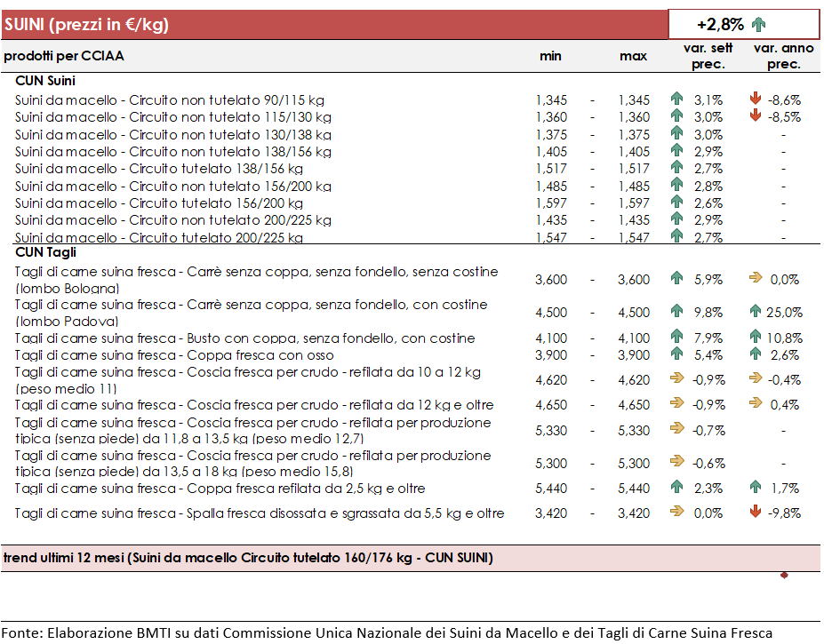Click red down arrow next to -8,6%

(756, 99)
